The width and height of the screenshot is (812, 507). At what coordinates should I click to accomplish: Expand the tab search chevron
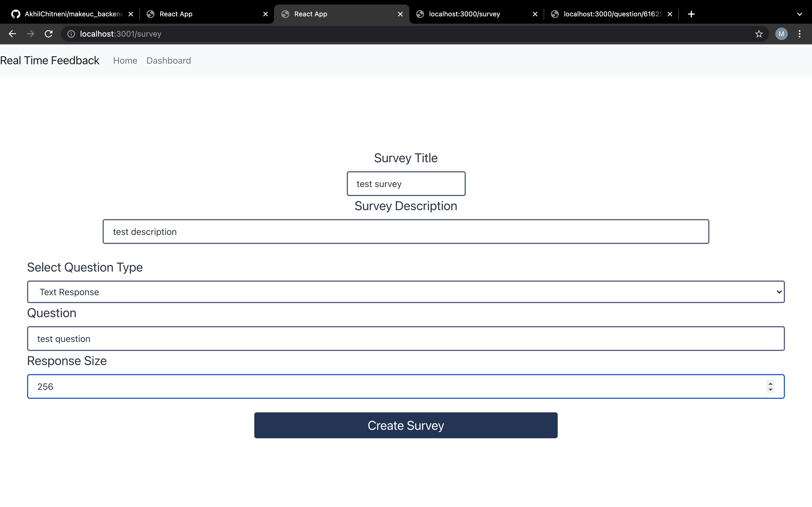click(x=799, y=14)
